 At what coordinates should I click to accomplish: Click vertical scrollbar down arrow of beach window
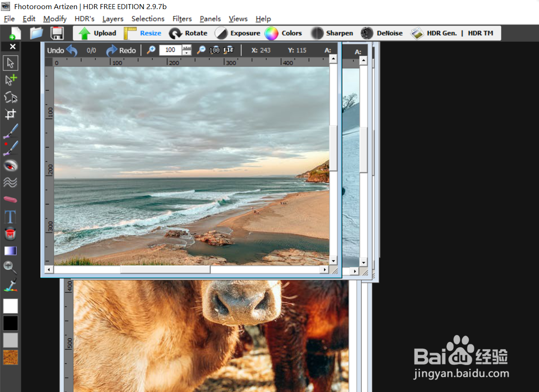tap(333, 261)
